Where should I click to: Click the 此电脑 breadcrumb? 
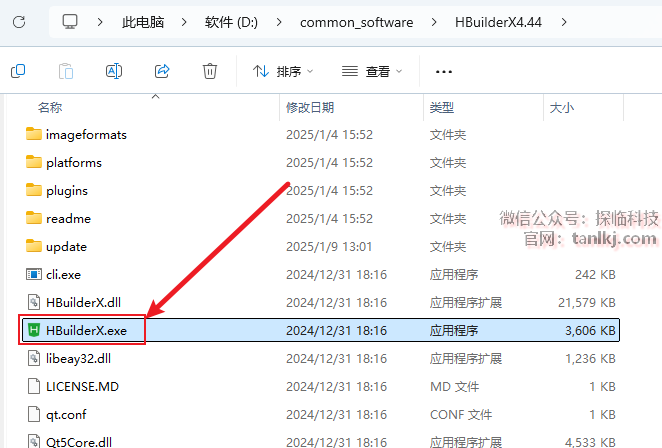pos(143,22)
